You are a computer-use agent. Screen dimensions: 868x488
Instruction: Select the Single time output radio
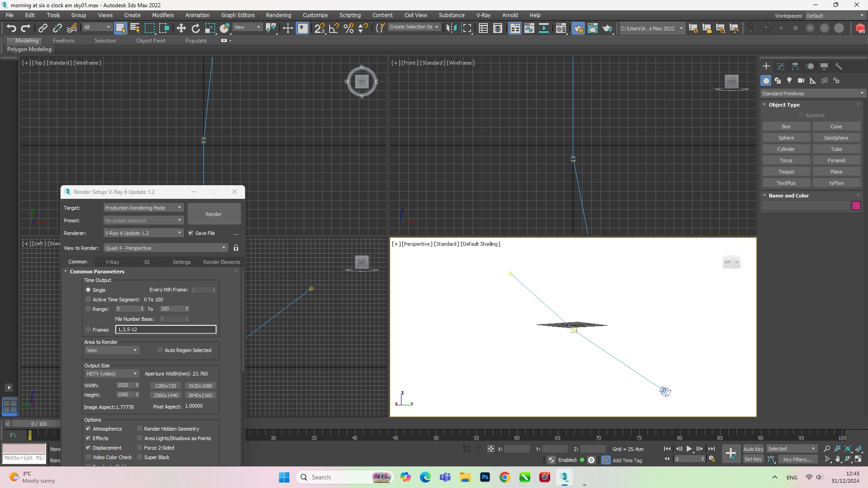click(x=88, y=290)
